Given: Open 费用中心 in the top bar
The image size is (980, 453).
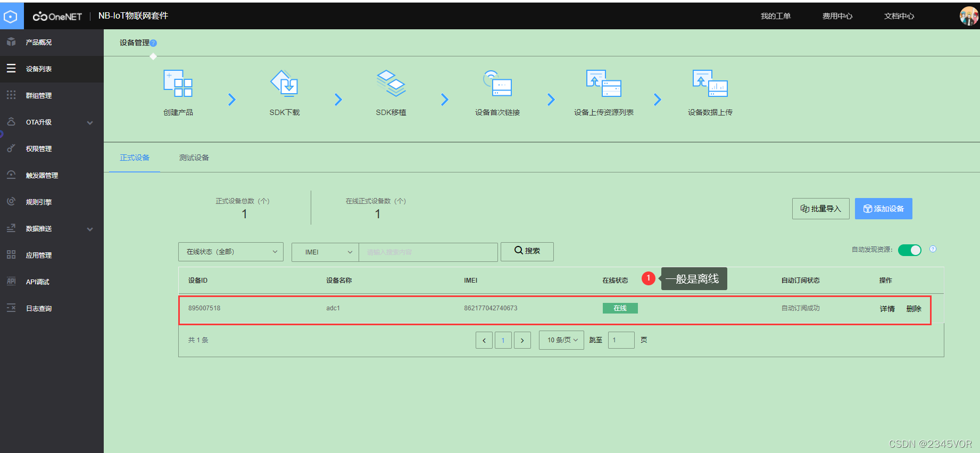Looking at the screenshot, I should [837, 16].
